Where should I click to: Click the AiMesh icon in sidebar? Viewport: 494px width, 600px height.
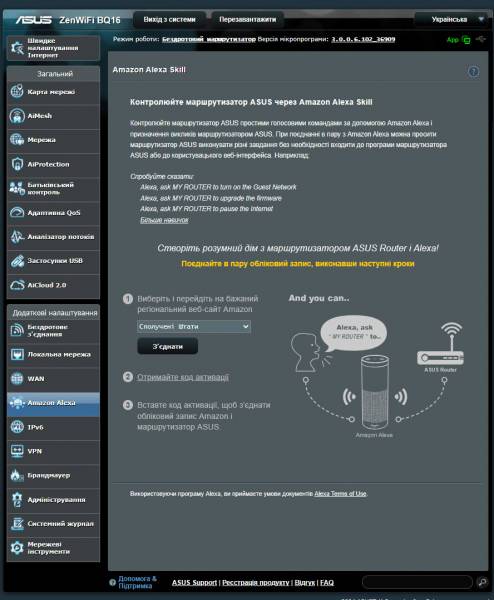pyautogui.click(x=17, y=116)
